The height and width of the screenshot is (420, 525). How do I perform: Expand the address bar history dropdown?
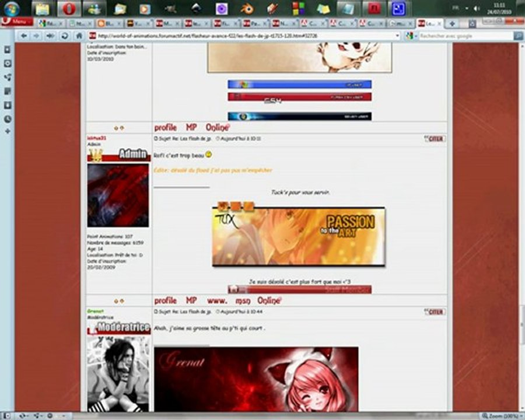397,36
